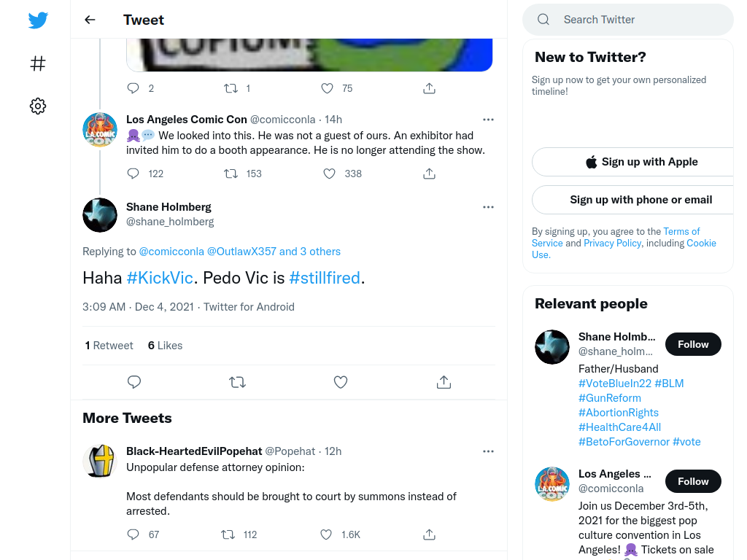Image resolution: width=747 pixels, height=560 pixels.
Task: Open more options on Comic Con tweet
Action: click(488, 120)
